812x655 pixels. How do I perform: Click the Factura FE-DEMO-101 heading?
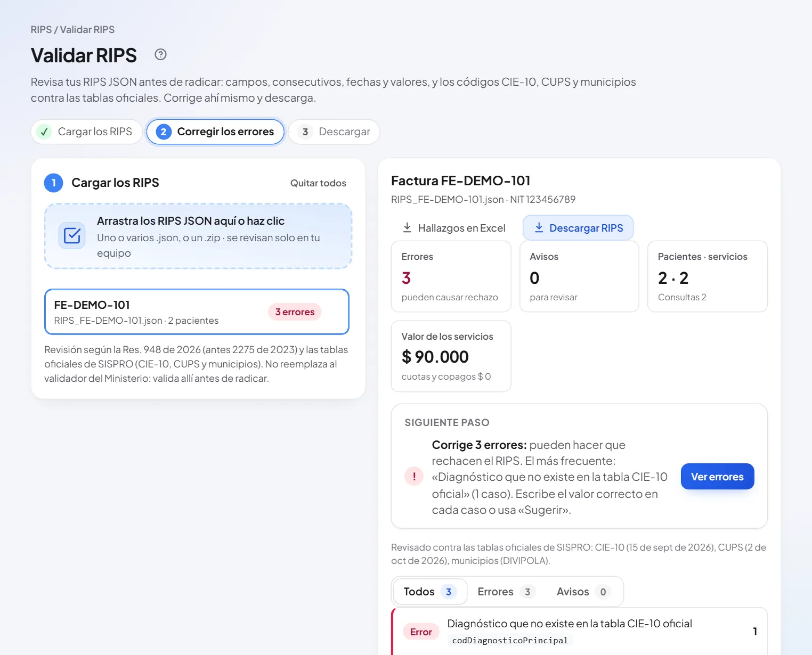click(x=460, y=181)
